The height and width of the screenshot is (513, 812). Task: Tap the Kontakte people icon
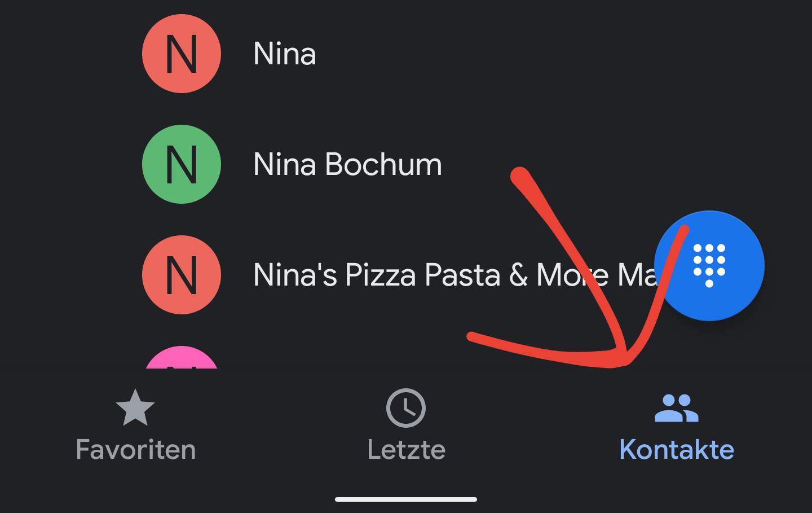[x=677, y=408]
